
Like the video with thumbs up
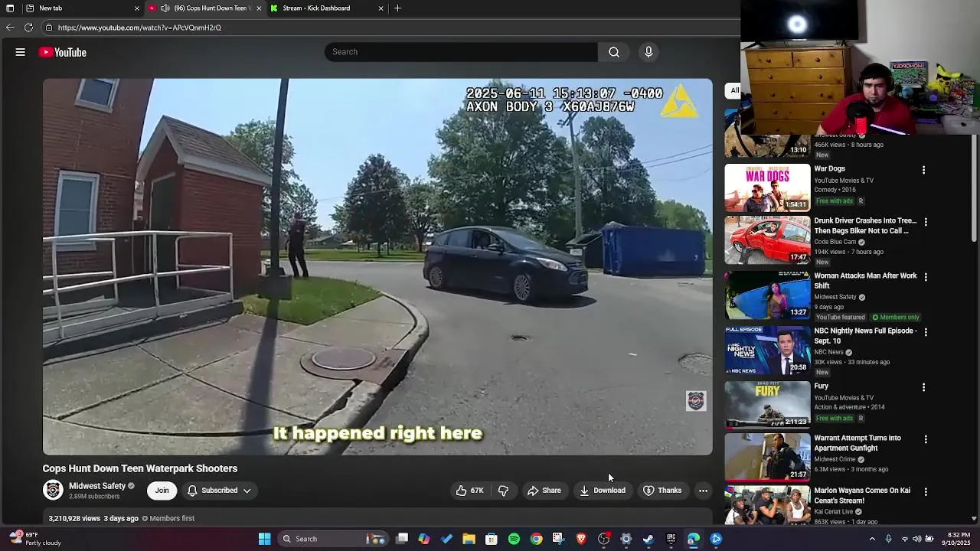point(470,491)
